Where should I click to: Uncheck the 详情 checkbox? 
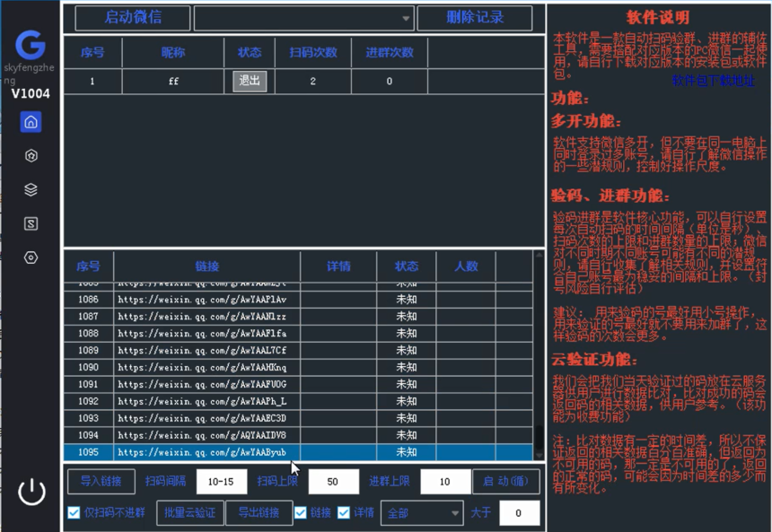click(x=344, y=513)
